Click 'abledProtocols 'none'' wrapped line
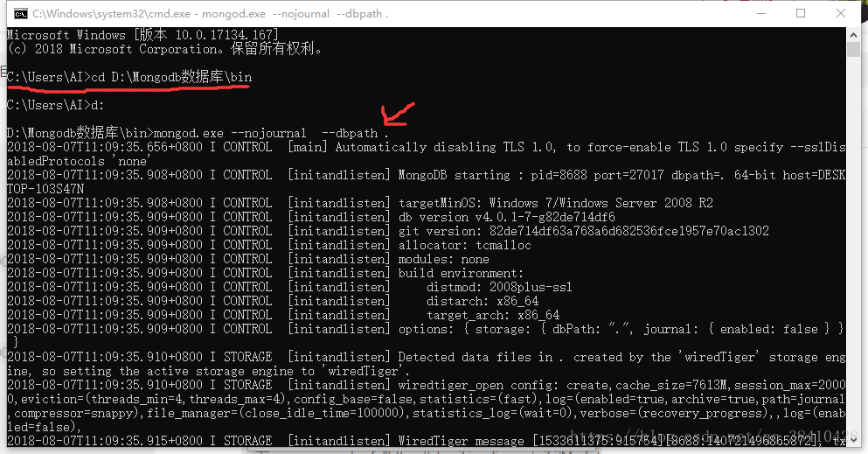 point(78,161)
